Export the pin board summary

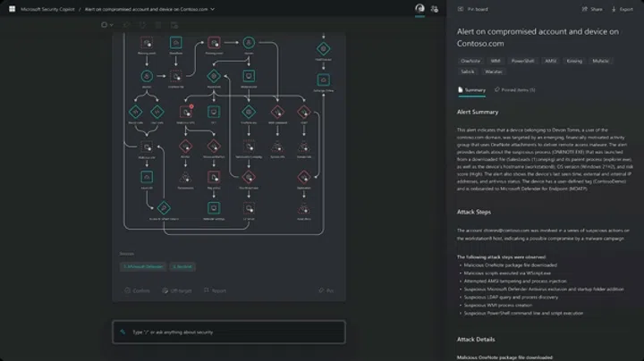tap(622, 9)
